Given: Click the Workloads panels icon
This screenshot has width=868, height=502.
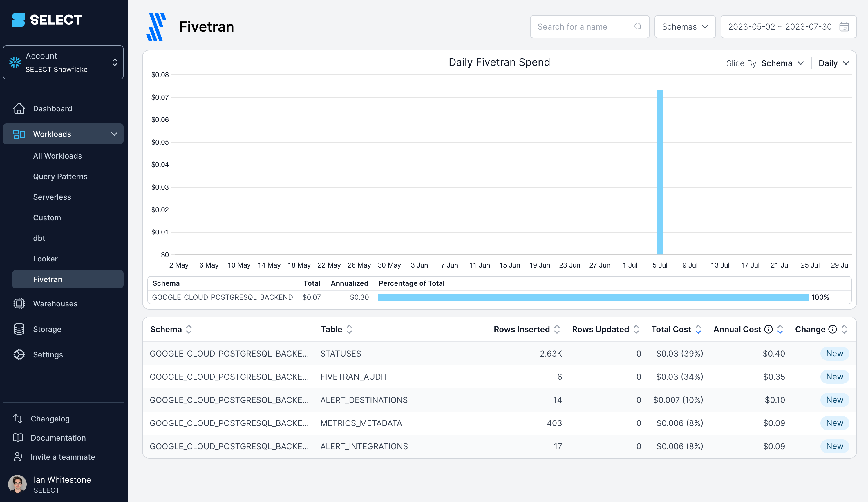Looking at the screenshot, I should pos(19,134).
